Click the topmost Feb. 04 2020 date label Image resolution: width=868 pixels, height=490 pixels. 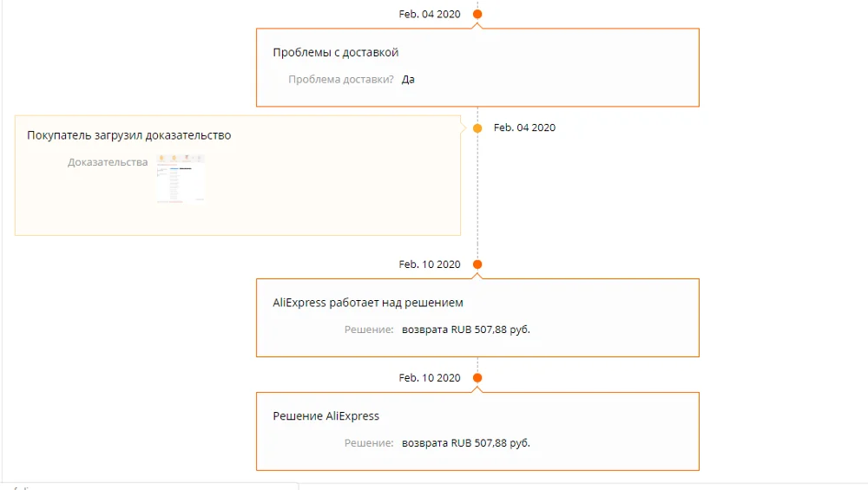[x=430, y=14]
